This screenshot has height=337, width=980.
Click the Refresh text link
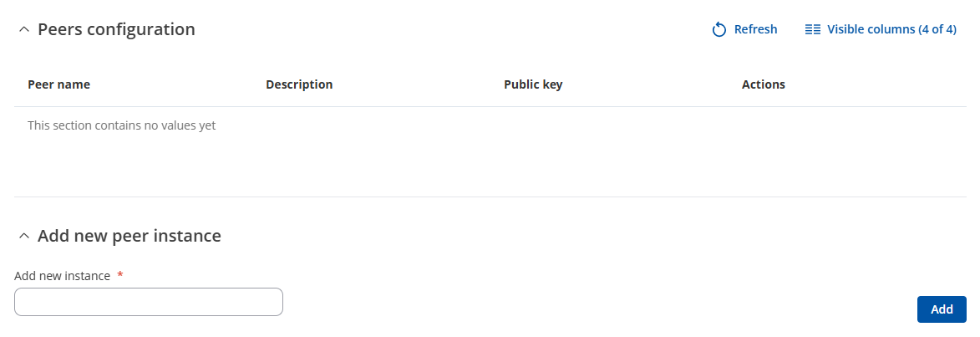click(x=755, y=29)
